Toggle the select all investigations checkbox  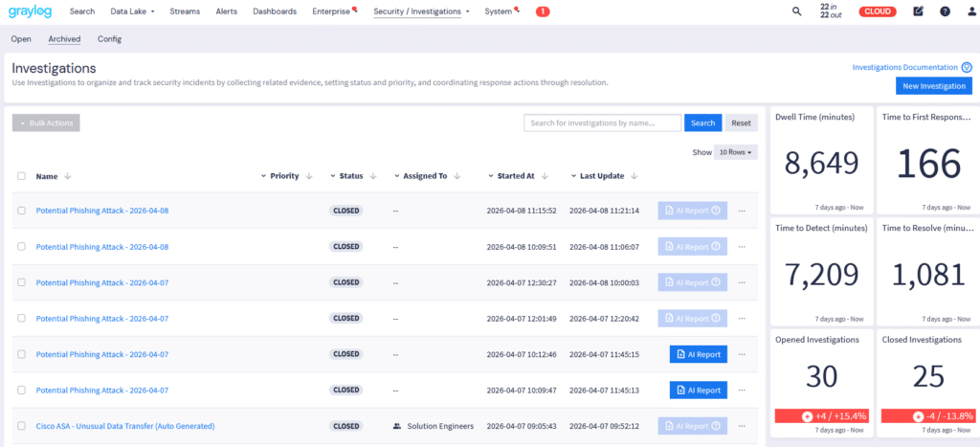tap(21, 176)
